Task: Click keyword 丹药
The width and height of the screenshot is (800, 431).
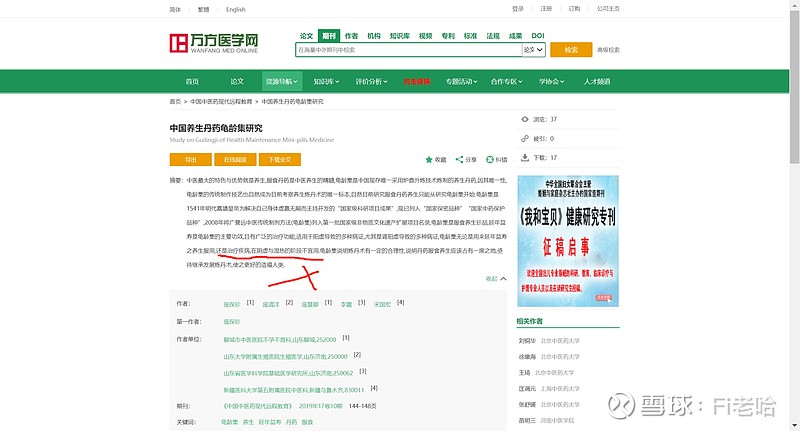Action: 291,422
